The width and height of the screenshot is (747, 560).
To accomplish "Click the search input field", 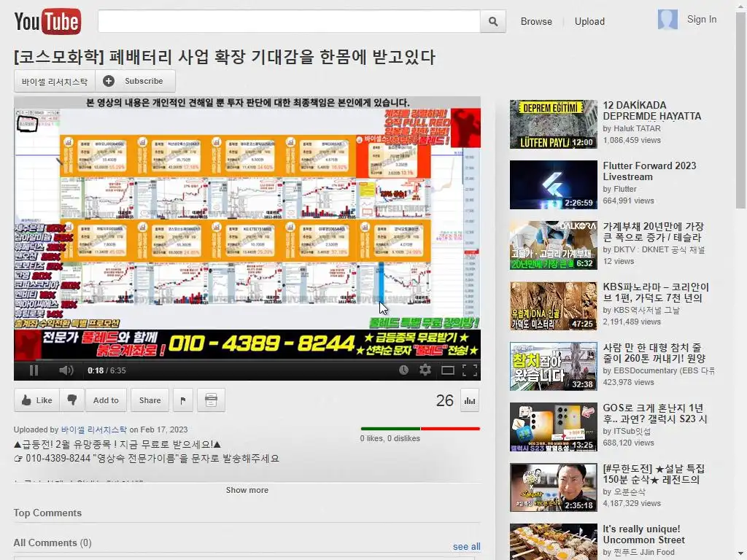I will pyautogui.click(x=289, y=21).
